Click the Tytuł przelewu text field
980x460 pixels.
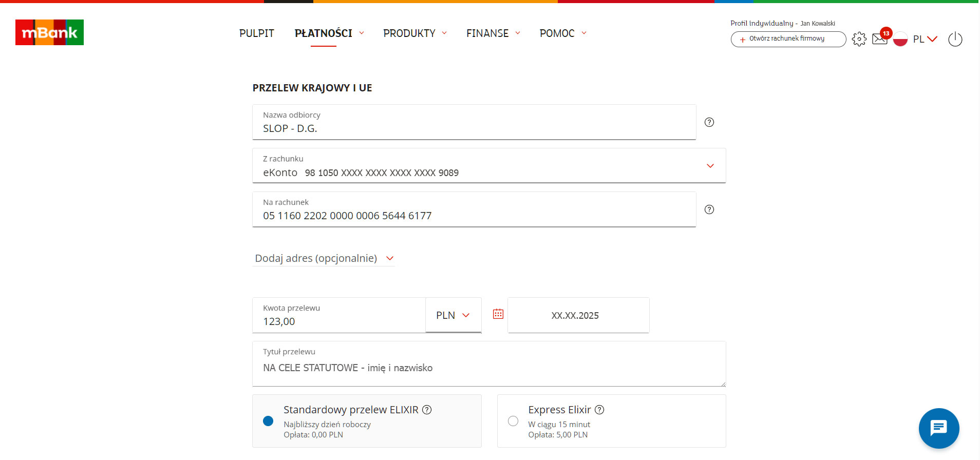click(488, 368)
